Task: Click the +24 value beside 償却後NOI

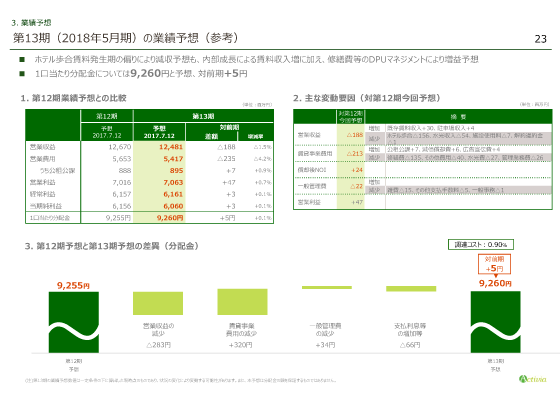Action: [357, 170]
